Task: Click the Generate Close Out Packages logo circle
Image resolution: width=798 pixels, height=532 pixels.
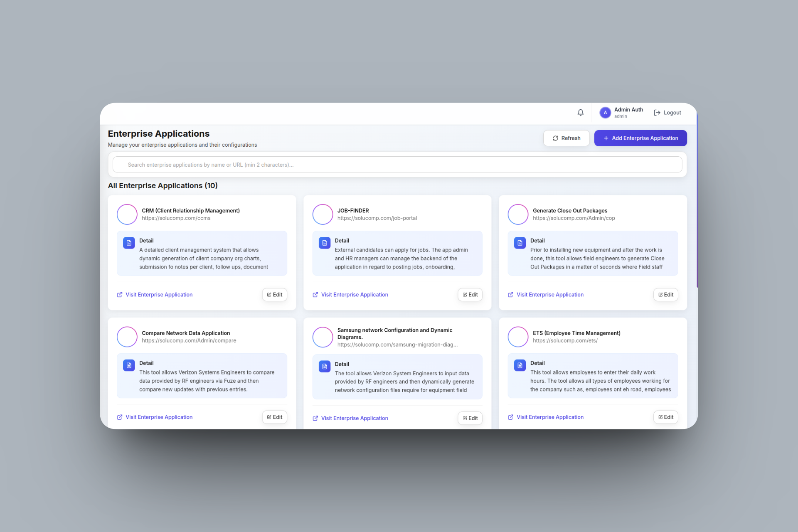Action: click(x=518, y=214)
